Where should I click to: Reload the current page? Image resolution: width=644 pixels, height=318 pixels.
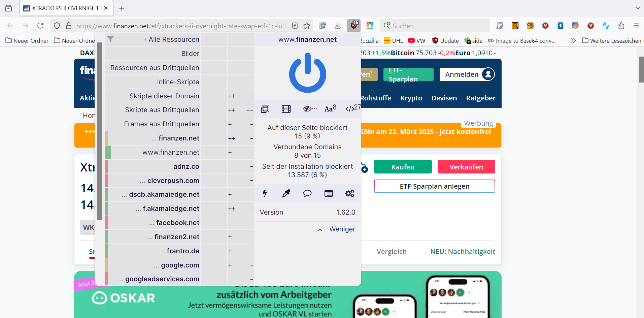40,26
